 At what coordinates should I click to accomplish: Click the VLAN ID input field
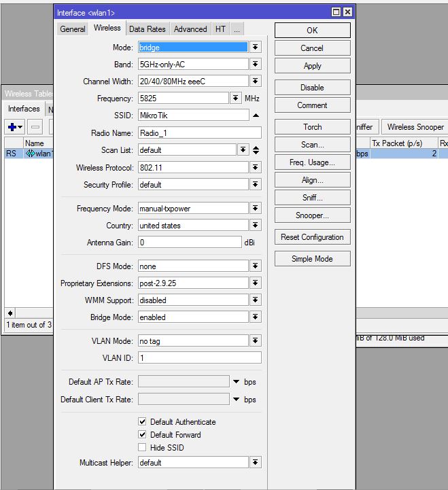click(x=200, y=357)
